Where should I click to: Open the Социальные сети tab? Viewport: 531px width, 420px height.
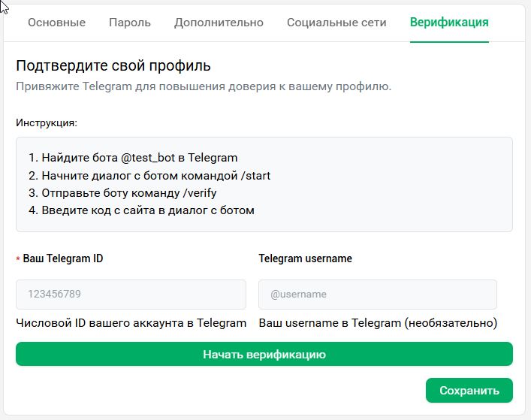336,23
